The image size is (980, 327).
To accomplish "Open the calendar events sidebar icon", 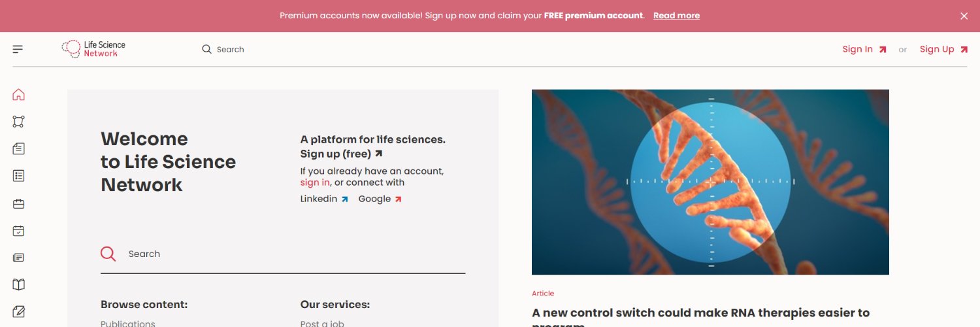I will [18, 231].
